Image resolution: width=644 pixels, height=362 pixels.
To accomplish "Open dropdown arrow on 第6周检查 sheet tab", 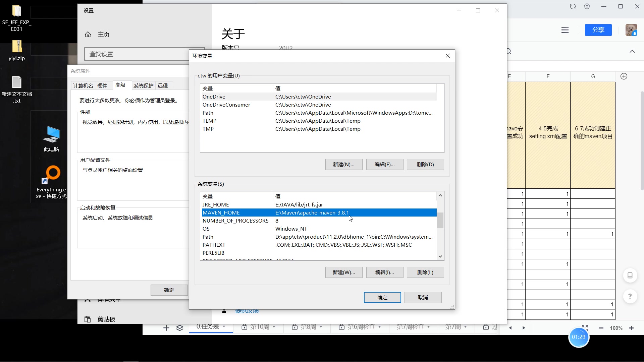I will coord(380,327).
